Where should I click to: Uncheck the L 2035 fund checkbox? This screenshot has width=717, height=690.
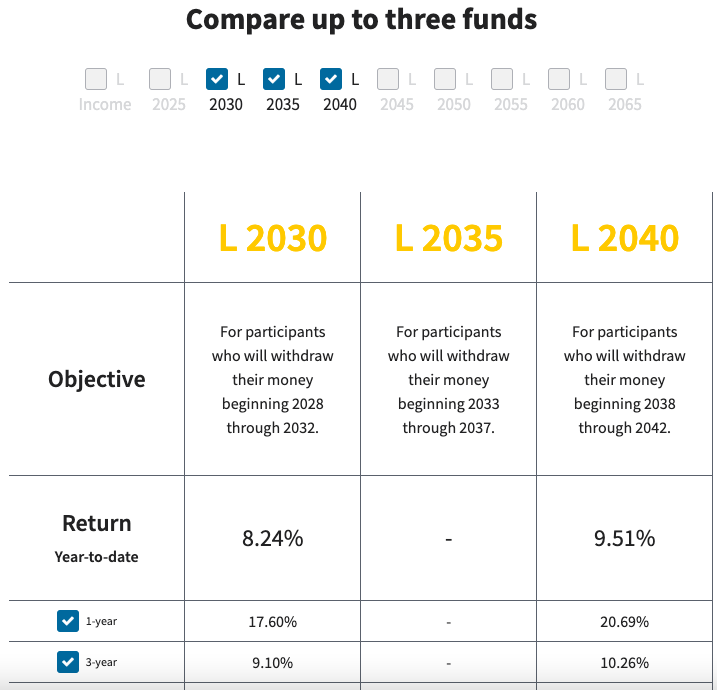274,79
